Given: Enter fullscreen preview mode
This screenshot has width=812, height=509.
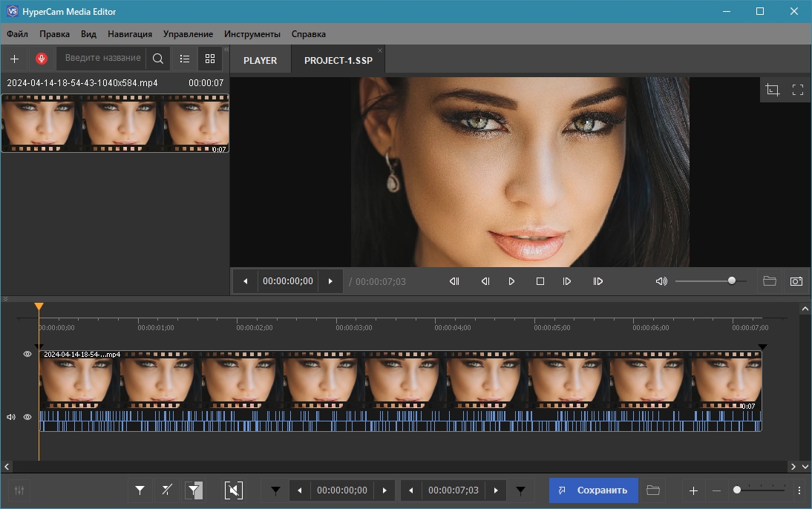Looking at the screenshot, I should tap(798, 90).
